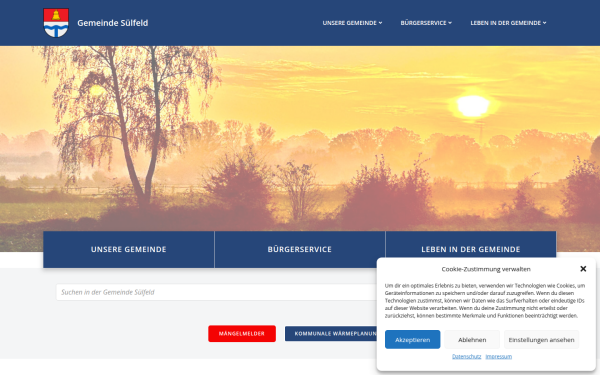The width and height of the screenshot is (600, 375).
Task: Close the cookie consent dialog with X
Action: coord(583,269)
